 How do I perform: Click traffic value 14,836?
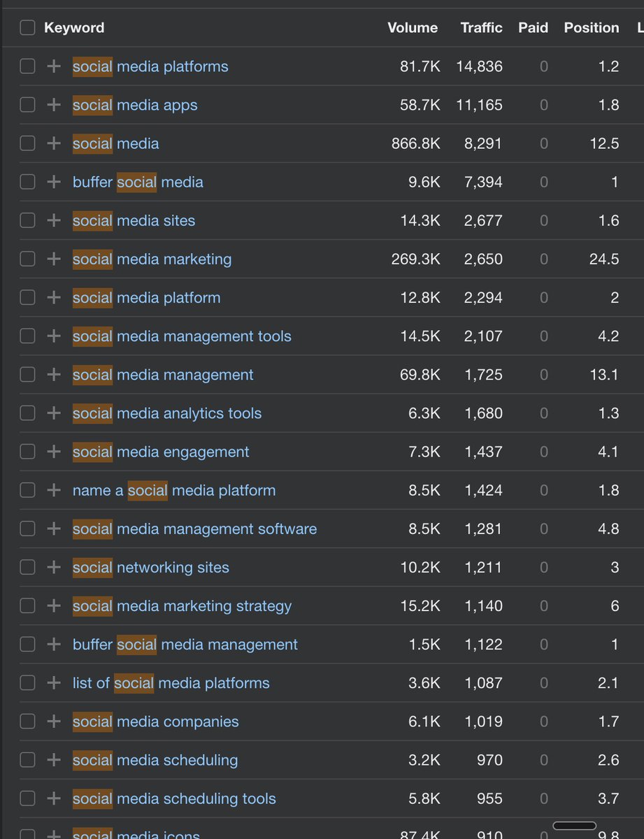[x=479, y=66]
